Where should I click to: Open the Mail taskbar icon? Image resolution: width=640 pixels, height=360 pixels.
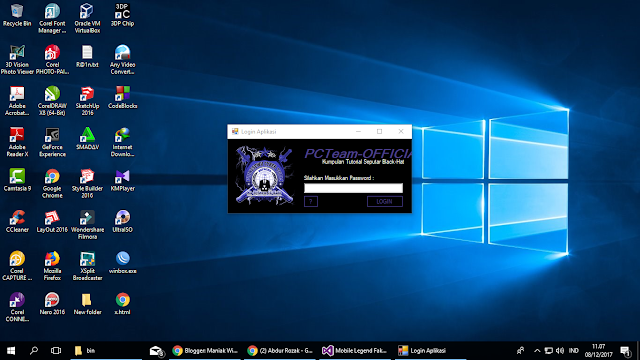[156, 351]
